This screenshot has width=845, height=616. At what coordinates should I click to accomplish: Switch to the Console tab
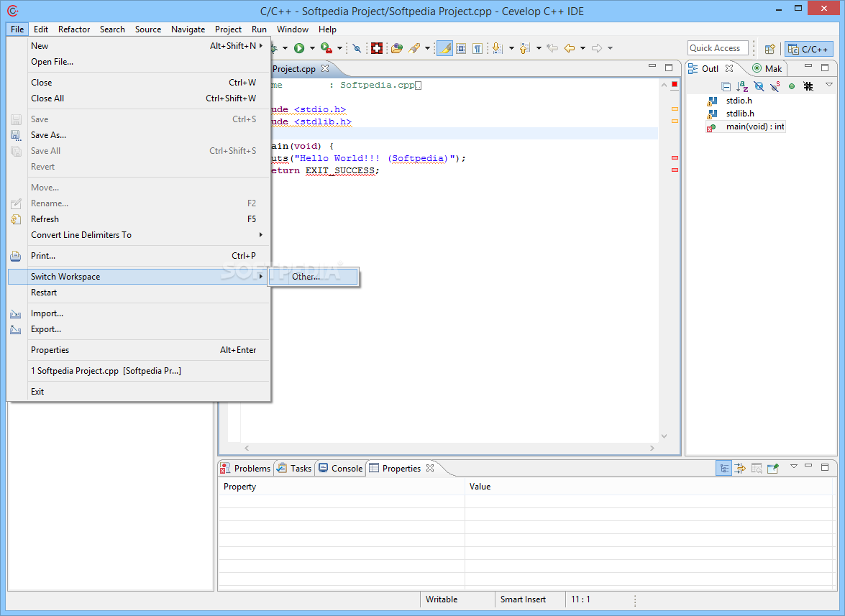341,469
